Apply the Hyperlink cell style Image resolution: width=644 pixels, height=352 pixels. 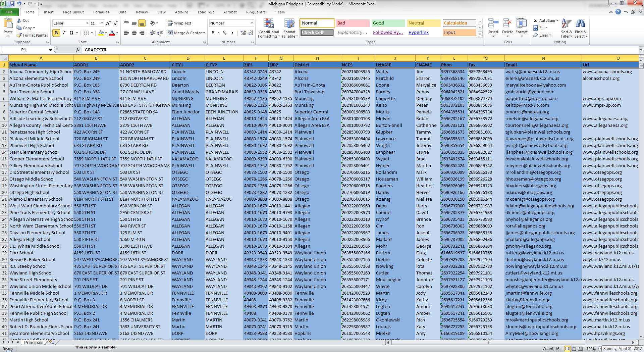pos(418,33)
